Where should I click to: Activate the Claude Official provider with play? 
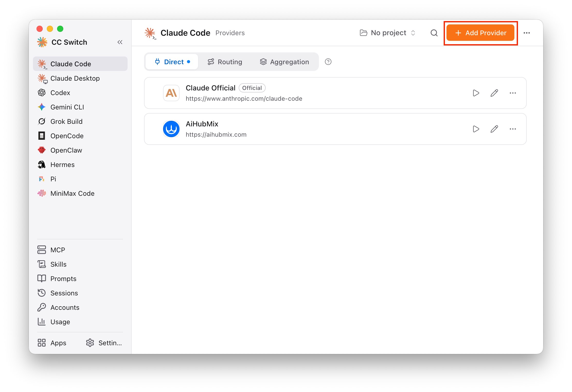[476, 93]
